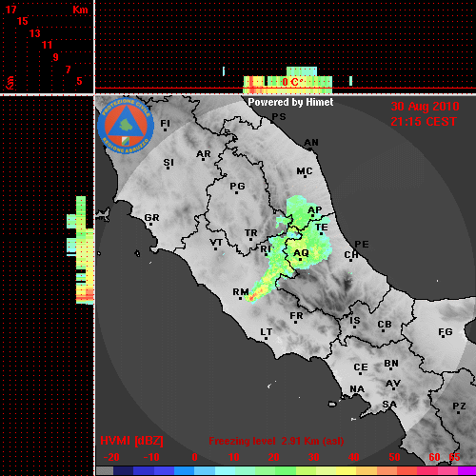Click the gray swatch starting the color scale
This screenshot has width=476, height=476.
[x=105, y=470]
